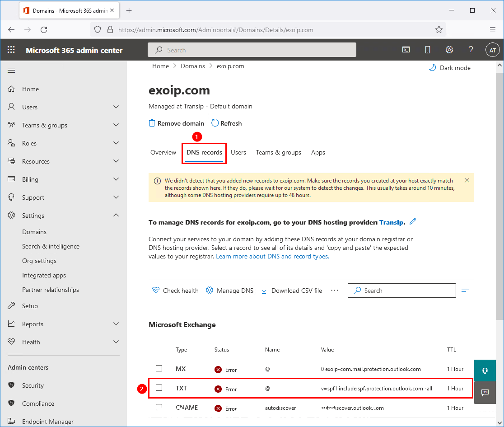The height and width of the screenshot is (427, 504).
Task: Switch to the Apps tab
Action: (x=318, y=152)
